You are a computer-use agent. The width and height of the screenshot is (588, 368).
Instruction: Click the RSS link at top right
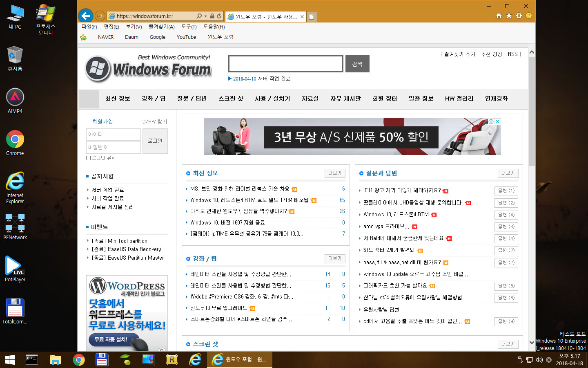512,54
